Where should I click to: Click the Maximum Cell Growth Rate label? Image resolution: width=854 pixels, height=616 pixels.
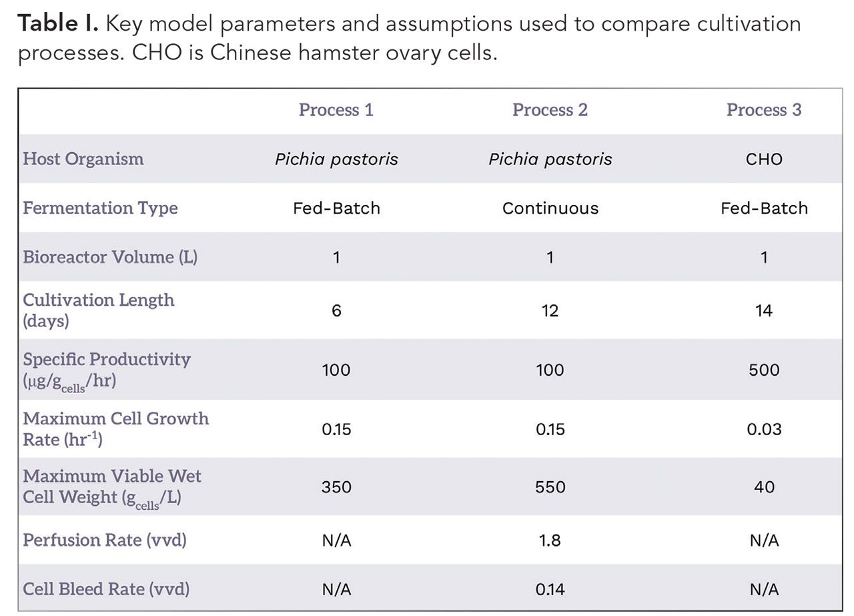[x=116, y=428]
